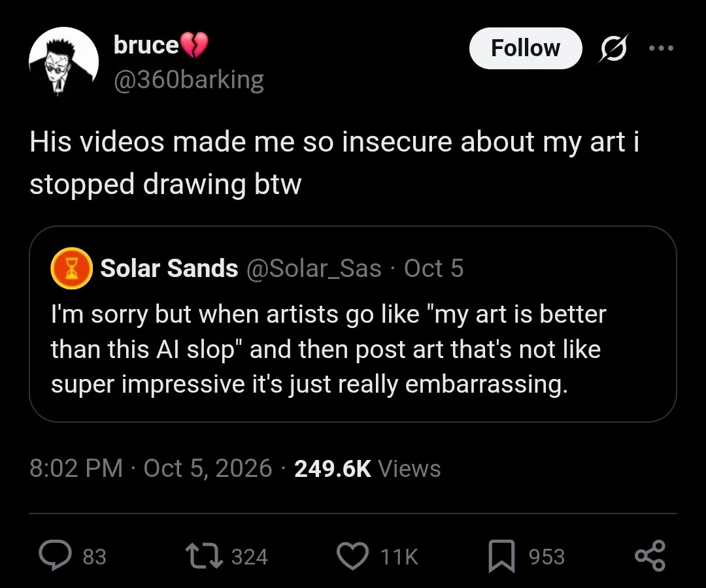Open the Solar Sands hourglass avatar
The height and width of the screenshot is (588, 706).
72,268
